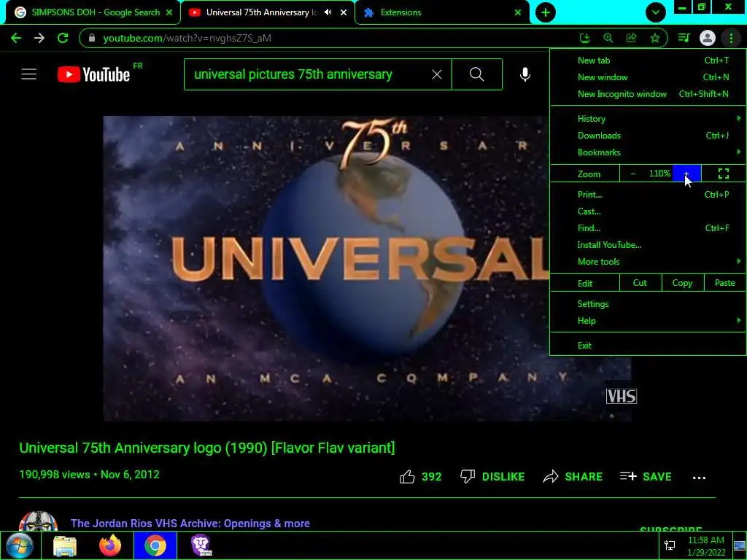Close the Extensions tab
Screen dimensions: 747x560
tap(518, 12)
